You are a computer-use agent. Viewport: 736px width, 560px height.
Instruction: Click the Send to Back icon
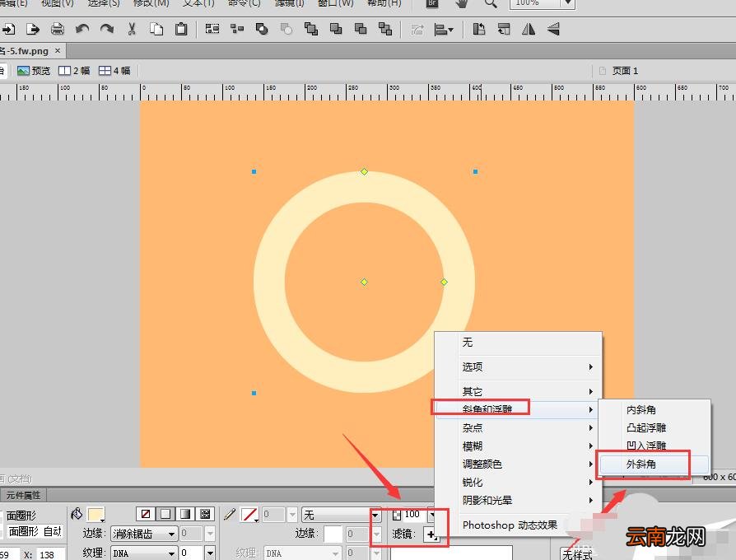[385, 29]
